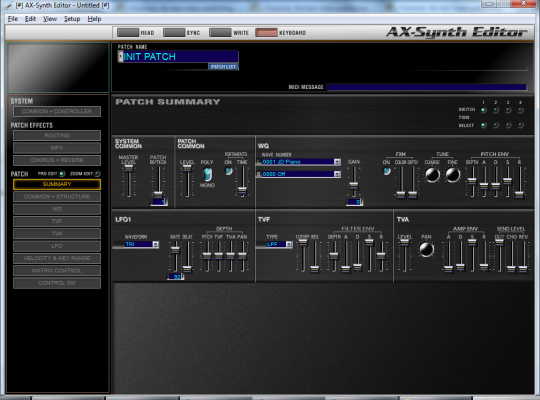Open the WG page in the sidebar
The width and height of the screenshot is (540, 400).
click(x=57, y=209)
